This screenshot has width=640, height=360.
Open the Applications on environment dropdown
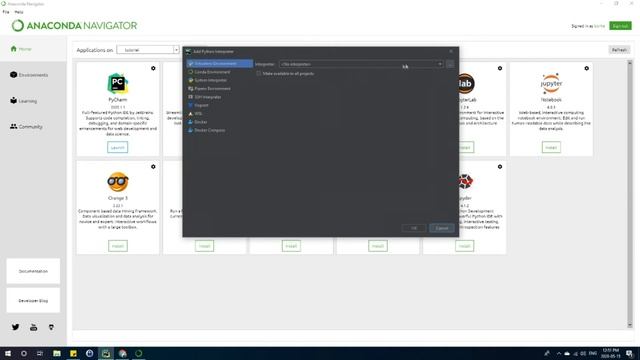click(x=148, y=50)
